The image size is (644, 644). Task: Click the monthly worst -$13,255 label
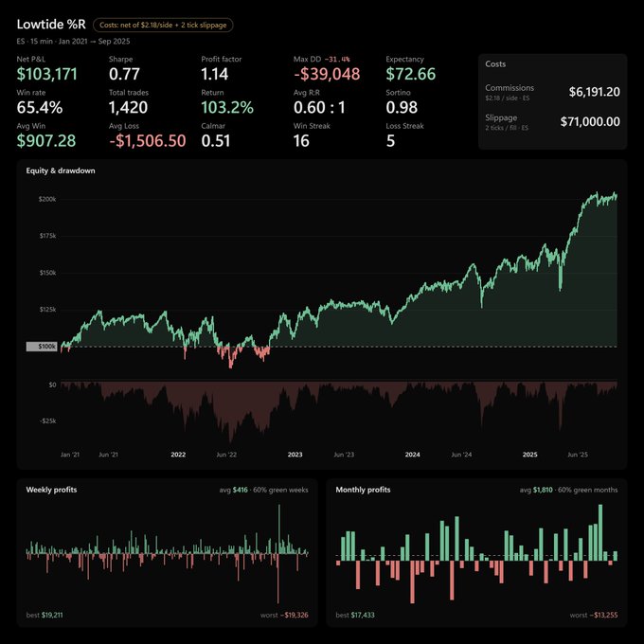click(594, 615)
